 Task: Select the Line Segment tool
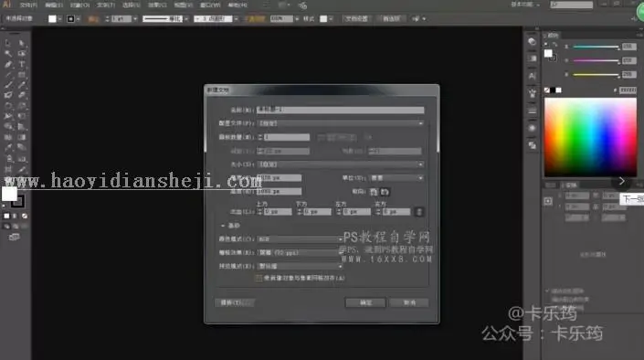(x=8, y=74)
